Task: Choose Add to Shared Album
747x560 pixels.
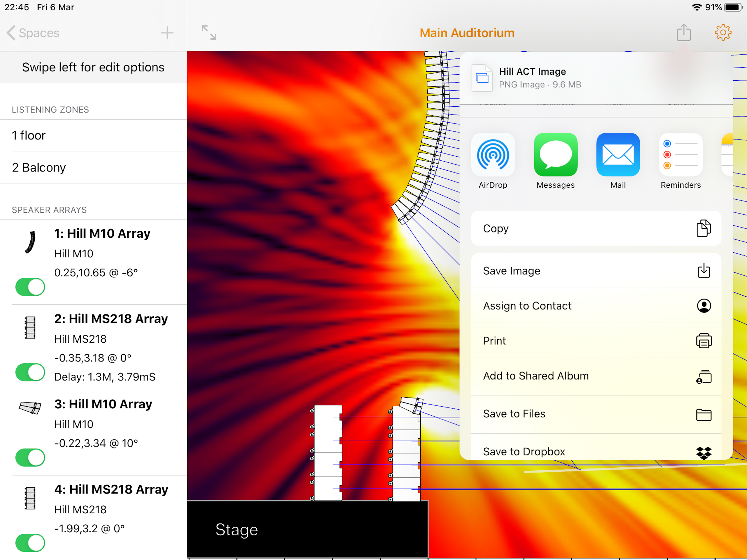Action: 596,376
